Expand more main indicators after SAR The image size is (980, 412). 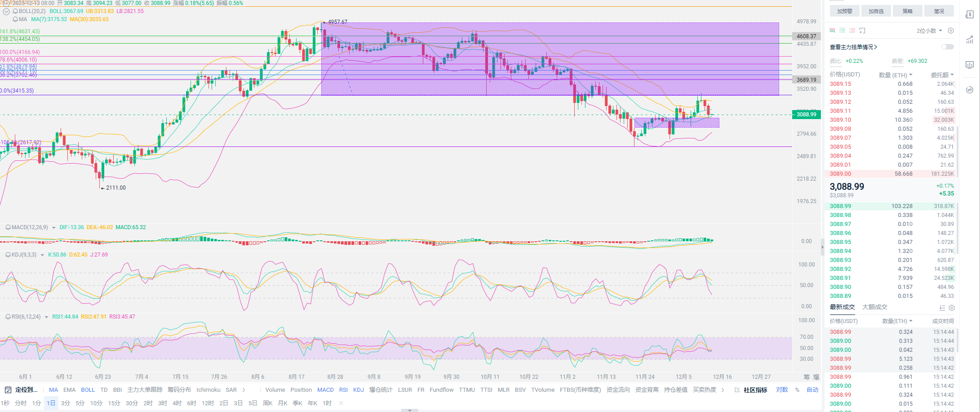[244, 390]
